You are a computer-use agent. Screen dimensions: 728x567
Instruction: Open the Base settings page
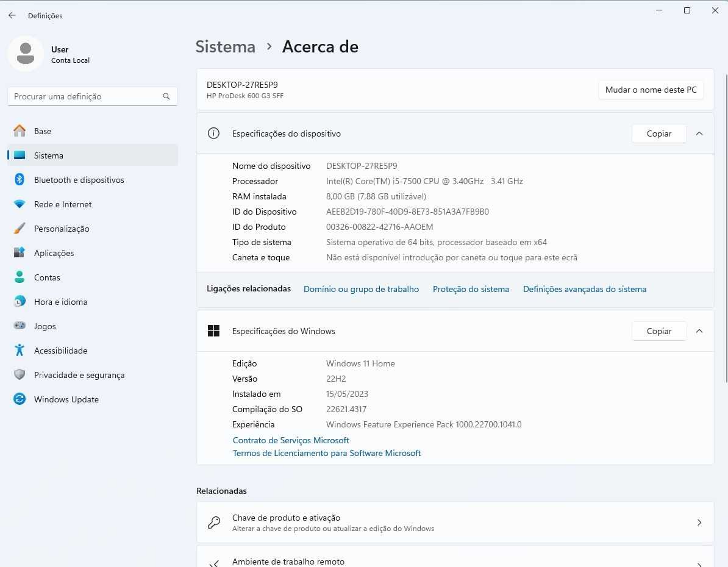pyautogui.click(x=93, y=131)
